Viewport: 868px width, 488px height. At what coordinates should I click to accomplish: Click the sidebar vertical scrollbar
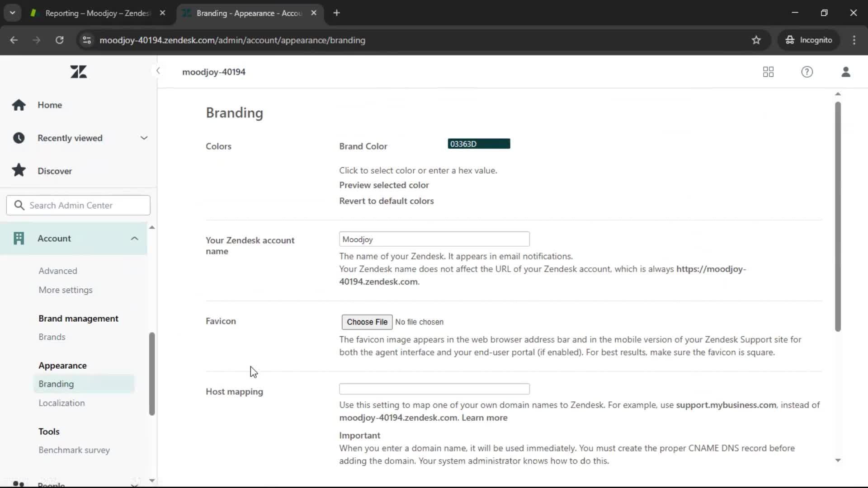152,374
